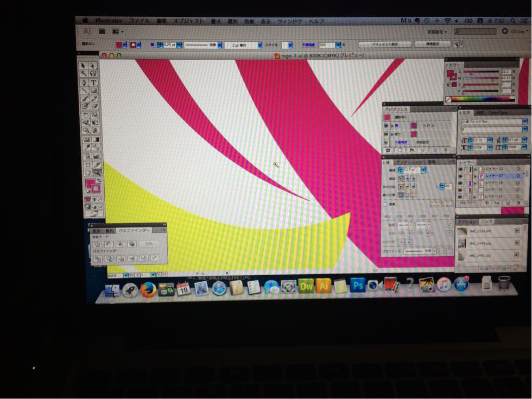
Task: Toggle fill row visibility eye in Appearance panel
Action: point(387,134)
